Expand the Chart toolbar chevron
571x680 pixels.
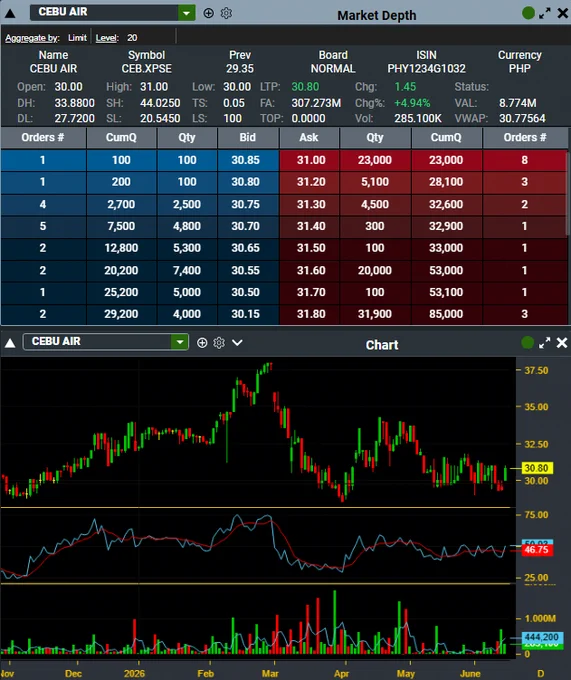point(237,343)
